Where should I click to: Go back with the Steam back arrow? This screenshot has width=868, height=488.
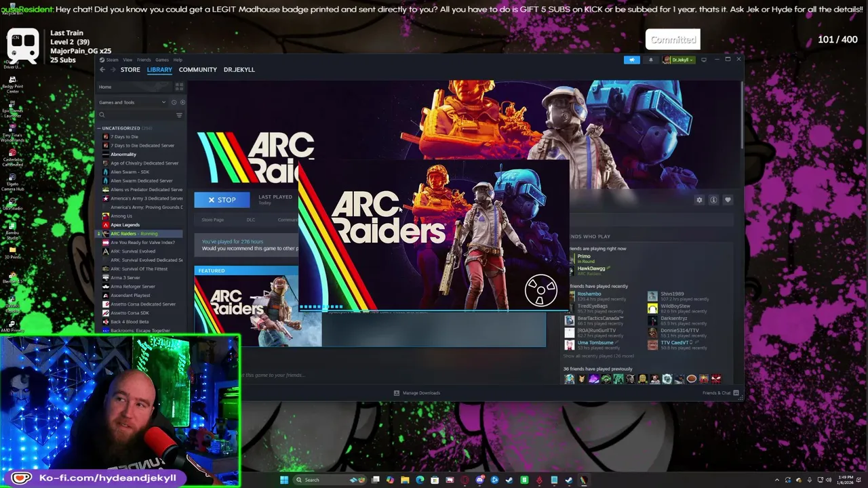click(x=102, y=70)
